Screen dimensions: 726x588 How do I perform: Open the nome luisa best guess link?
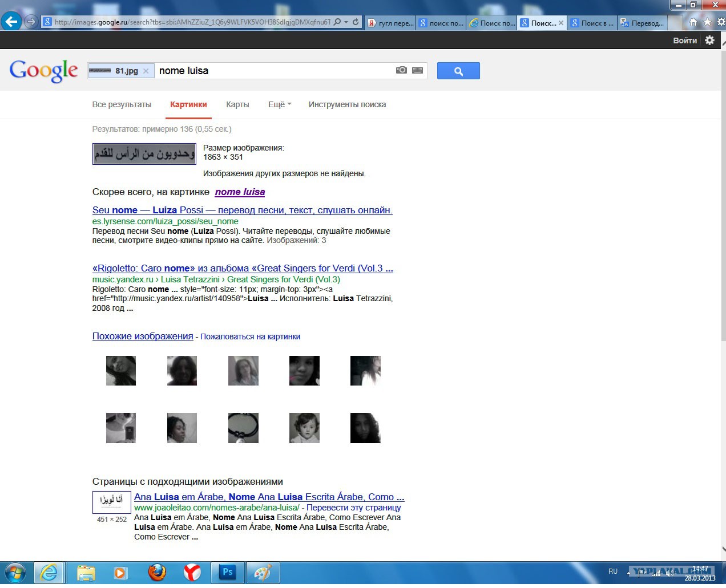[x=240, y=192]
